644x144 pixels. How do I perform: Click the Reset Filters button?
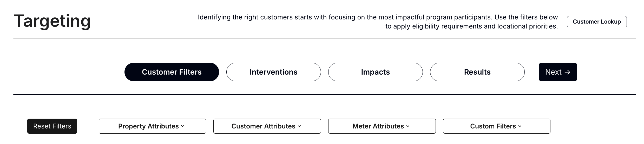pyautogui.click(x=52, y=126)
